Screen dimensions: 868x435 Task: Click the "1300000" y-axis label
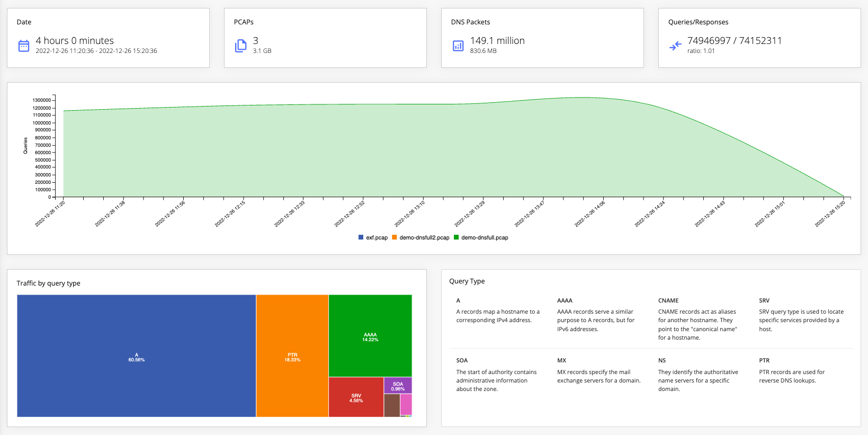[42, 100]
